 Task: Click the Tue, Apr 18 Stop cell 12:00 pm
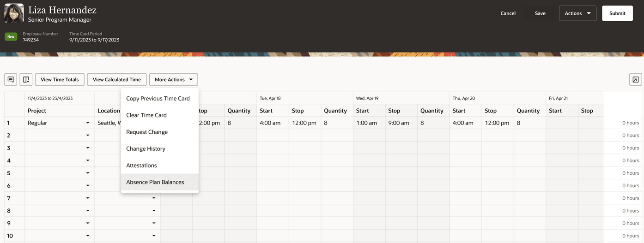click(305, 123)
